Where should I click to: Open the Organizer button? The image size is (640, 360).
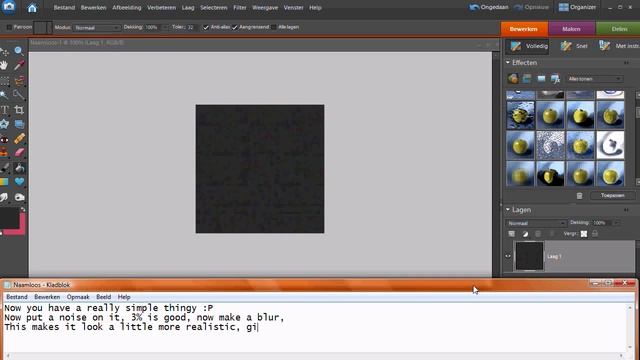(577, 7)
